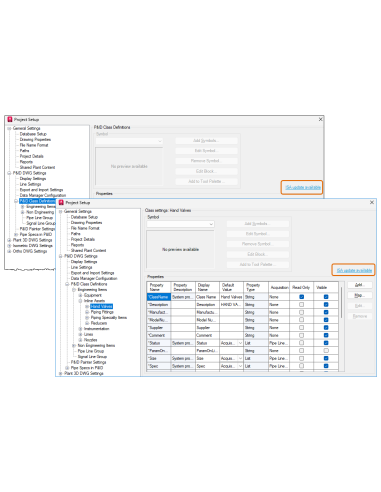Select Piping Fittings in front window tree

coord(102,312)
